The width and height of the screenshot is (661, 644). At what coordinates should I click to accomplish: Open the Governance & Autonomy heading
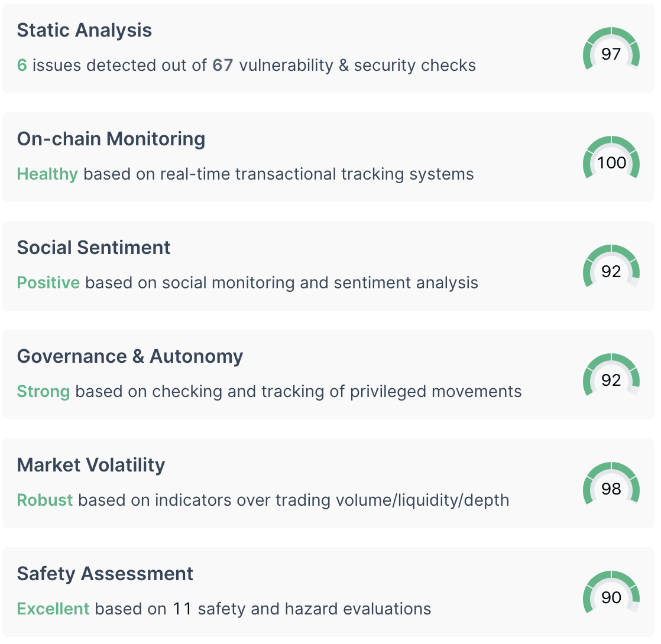[130, 356]
